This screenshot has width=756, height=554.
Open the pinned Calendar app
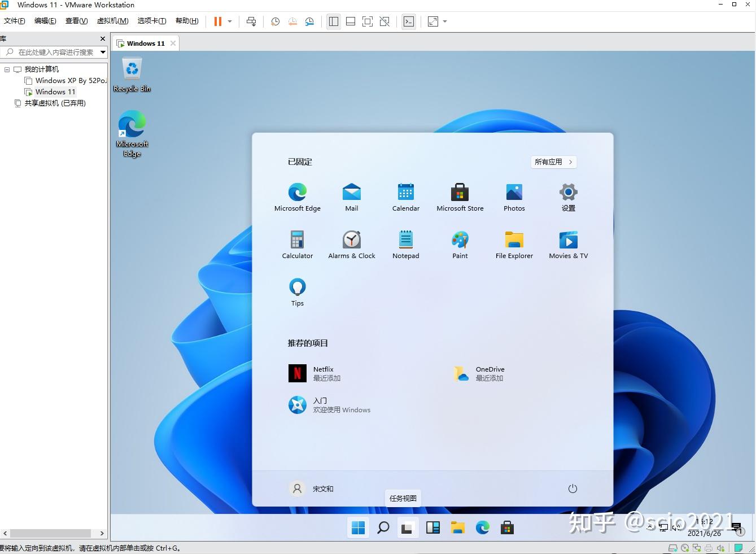click(x=406, y=197)
